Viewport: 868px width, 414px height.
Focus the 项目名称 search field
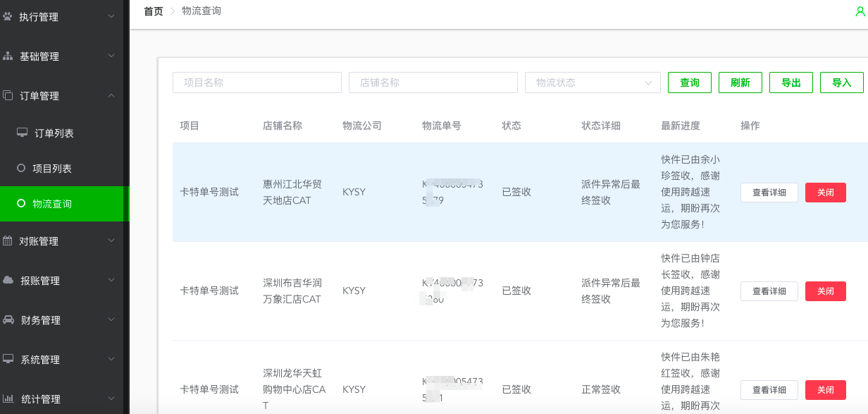[x=256, y=83]
